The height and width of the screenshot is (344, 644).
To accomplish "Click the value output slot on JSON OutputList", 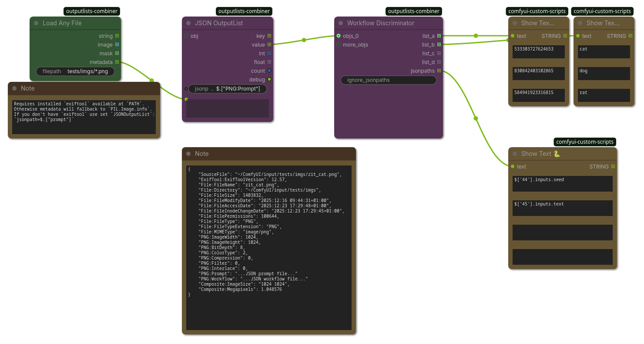I will click(269, 45).
